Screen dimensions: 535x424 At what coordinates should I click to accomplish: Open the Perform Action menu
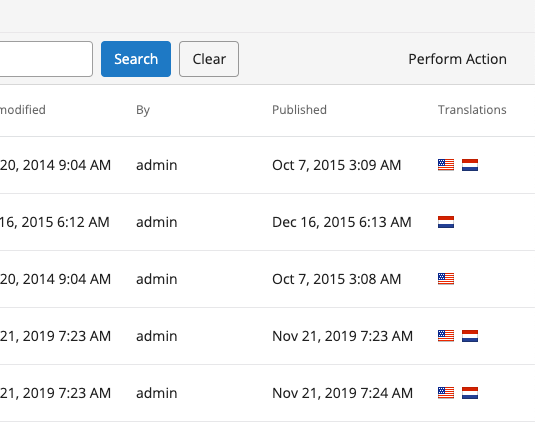point(457,59)
